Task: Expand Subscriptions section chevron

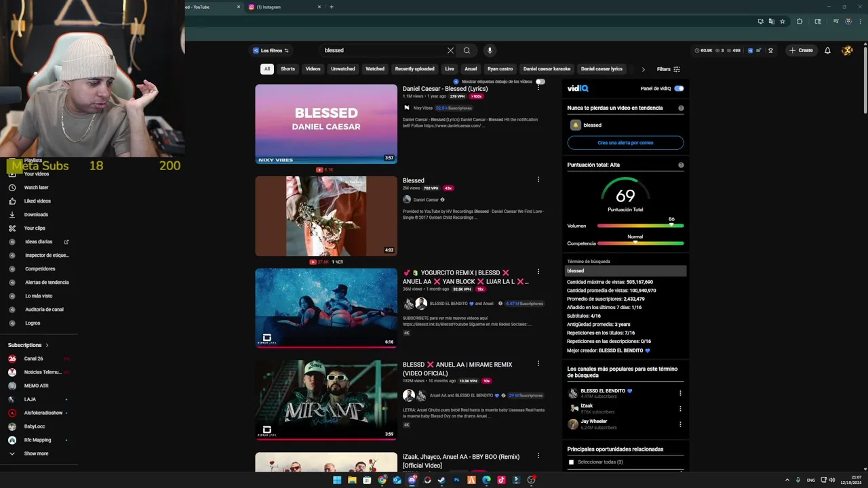Action: click(47, 345)
